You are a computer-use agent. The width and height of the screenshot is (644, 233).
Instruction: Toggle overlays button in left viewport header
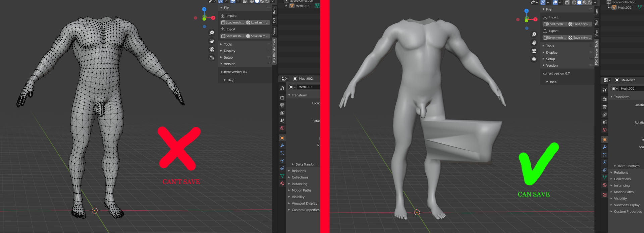[x=233, y=1]
